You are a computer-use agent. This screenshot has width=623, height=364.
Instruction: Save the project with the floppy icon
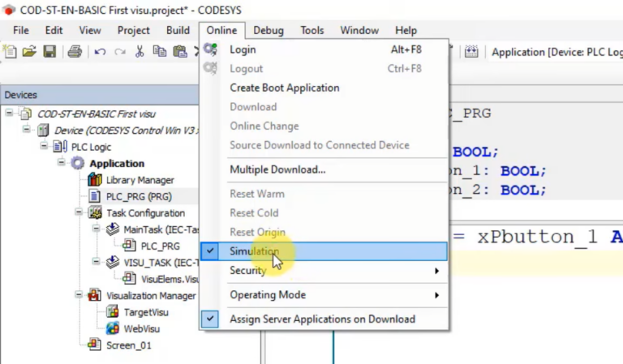point(49,52)
